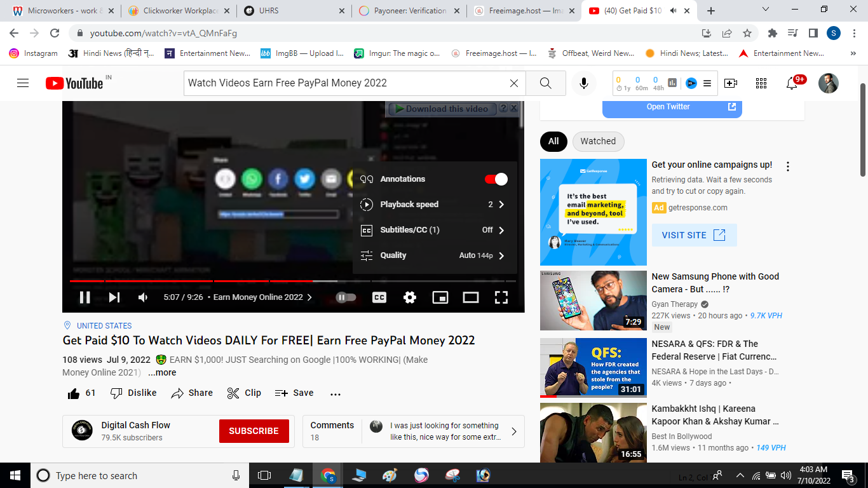Open miniplayer mode
The height and width of the screenshot is (488, 868).
click(440, 297)
